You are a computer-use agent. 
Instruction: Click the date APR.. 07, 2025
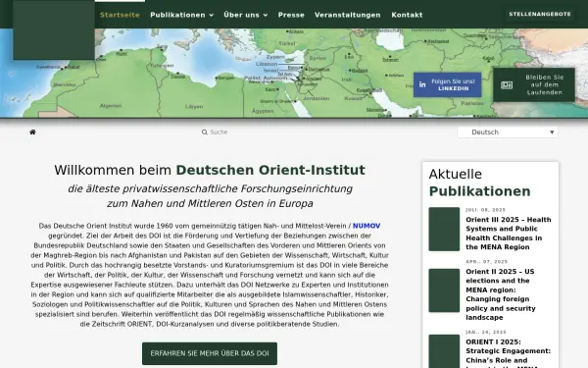click(x=487, y=262)
